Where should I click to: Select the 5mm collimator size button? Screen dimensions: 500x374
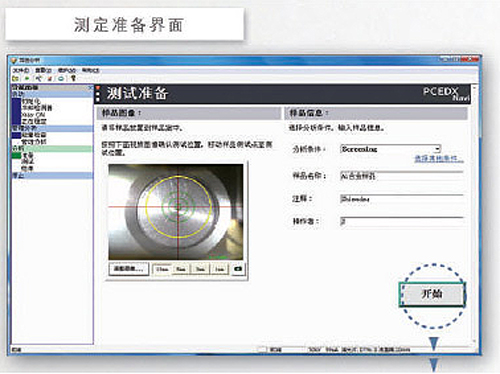[x=181, y=269]
